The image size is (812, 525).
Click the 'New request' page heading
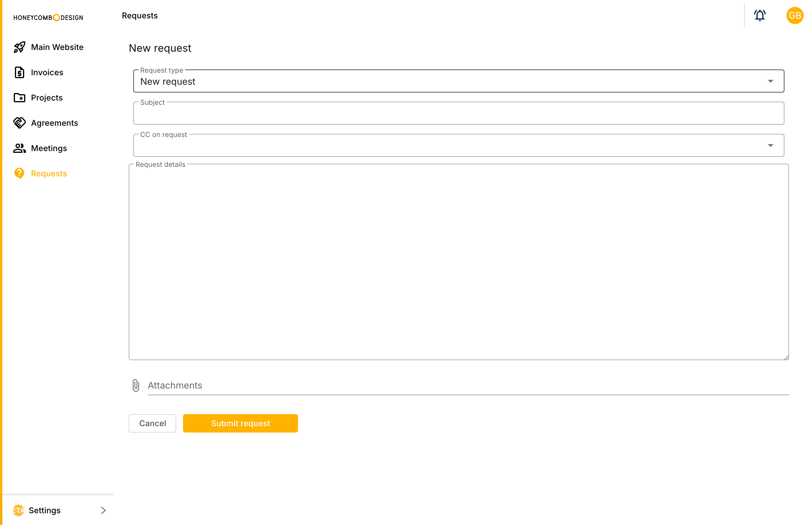(160, 48)
